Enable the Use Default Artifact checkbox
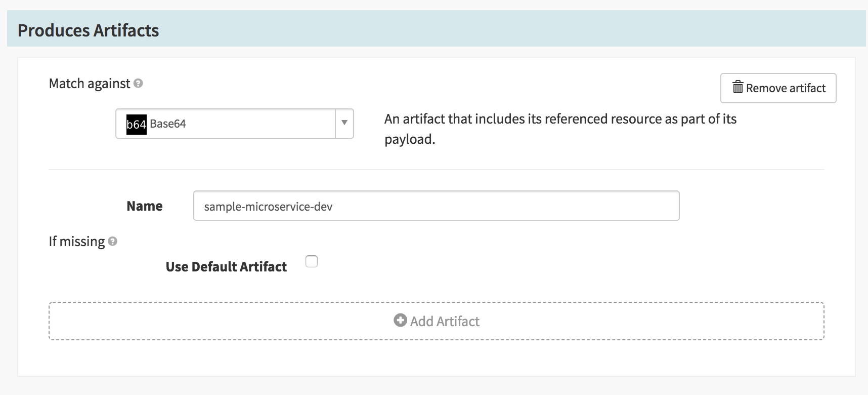 click(x=312, y=262)
